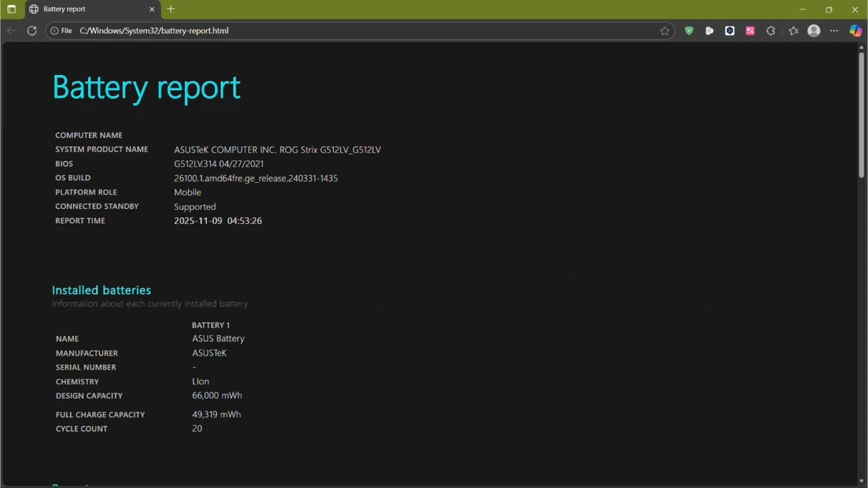Open a new tab with plus button

click(171, 9)
